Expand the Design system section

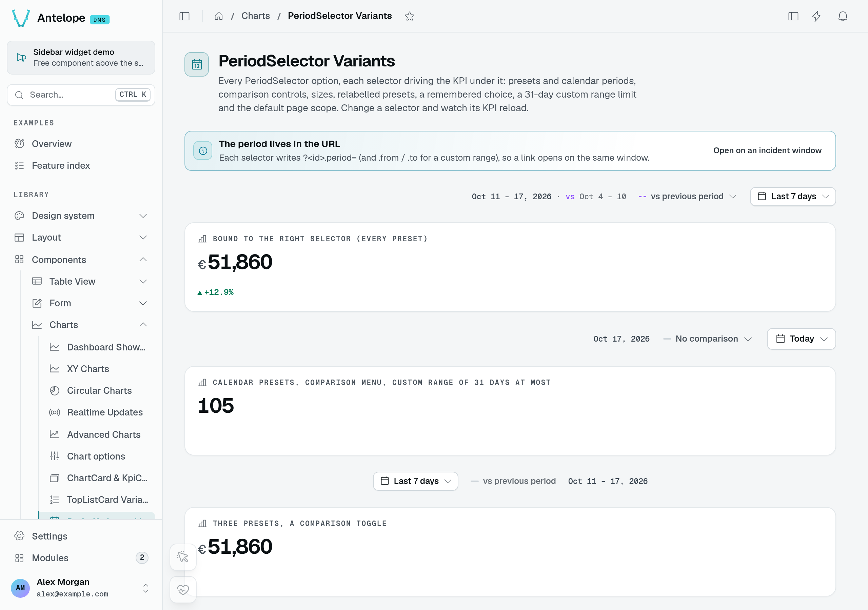coord(81,216)
